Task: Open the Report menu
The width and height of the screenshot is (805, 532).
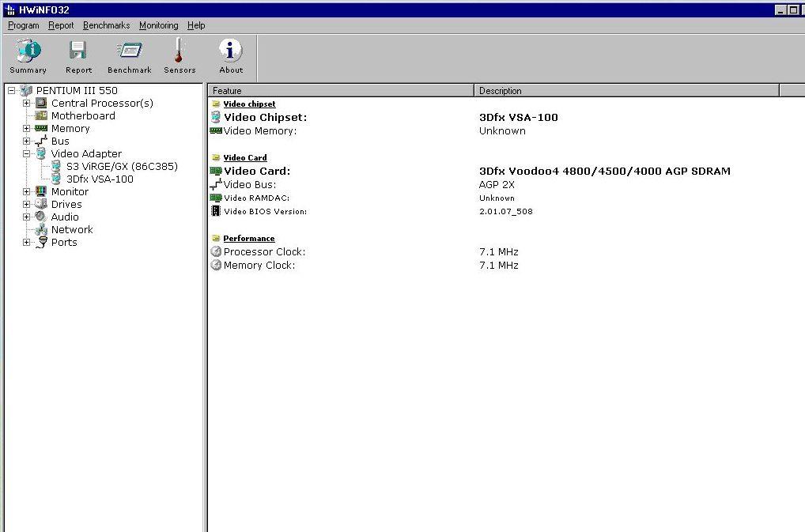Action: 61,25
